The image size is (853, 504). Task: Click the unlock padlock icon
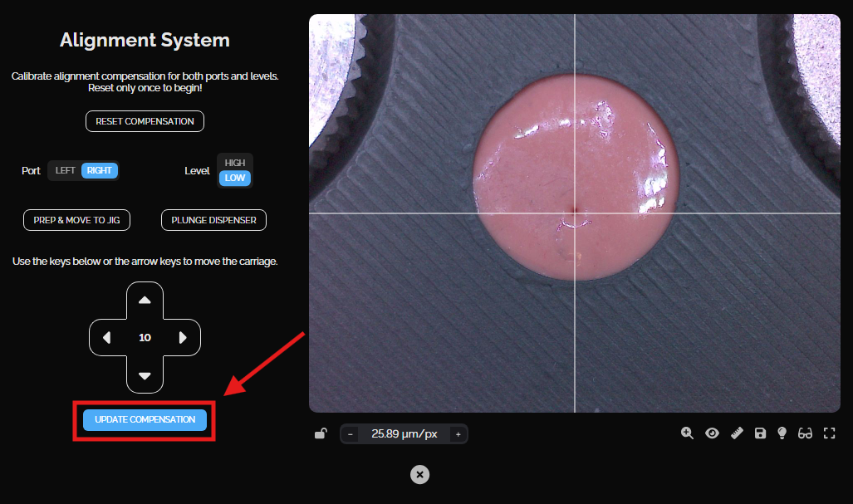click(321, 433)
